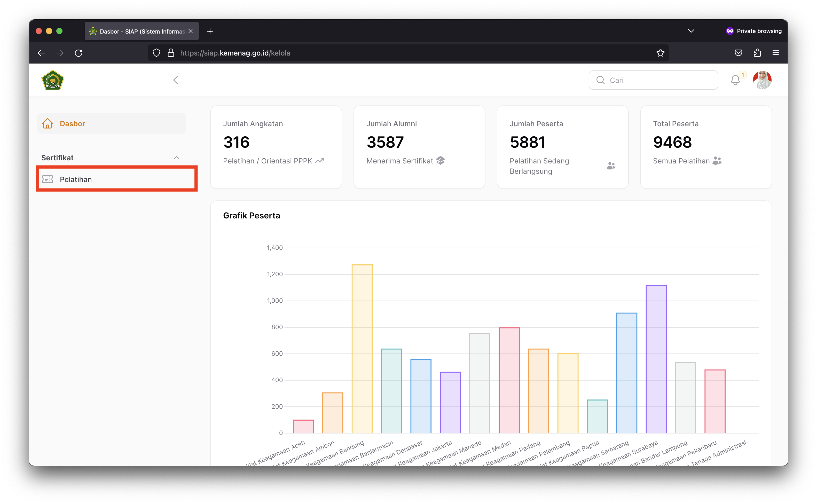Click graduation icon on Jumlah Alumni card
The image size is (817, 504).
(440, 161)
